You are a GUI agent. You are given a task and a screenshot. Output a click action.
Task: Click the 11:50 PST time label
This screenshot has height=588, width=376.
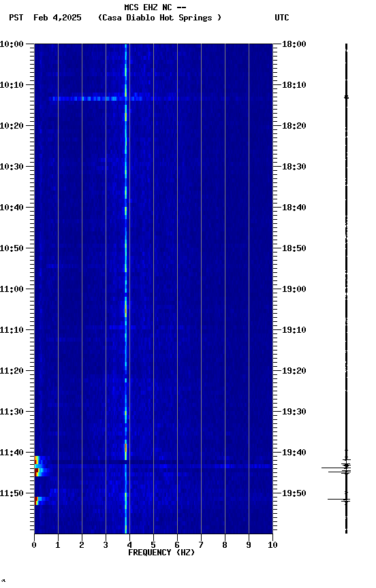pyautogui.click(x=12, y=494)
